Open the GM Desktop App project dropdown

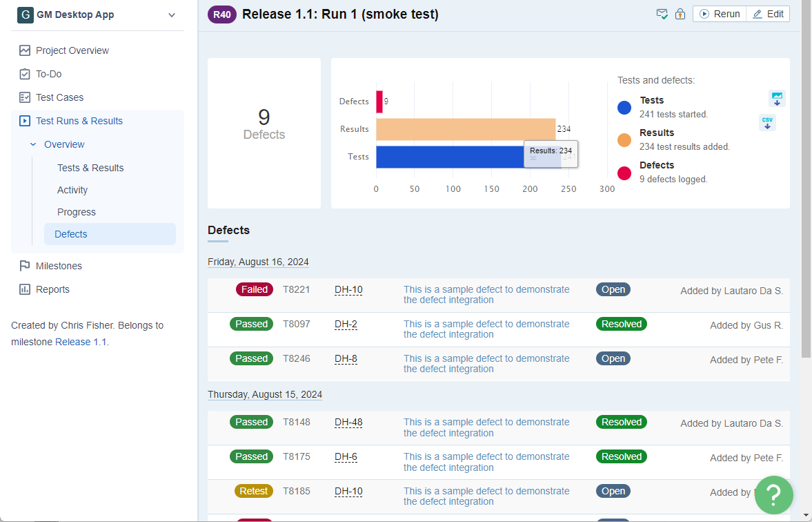pos(172,15)
